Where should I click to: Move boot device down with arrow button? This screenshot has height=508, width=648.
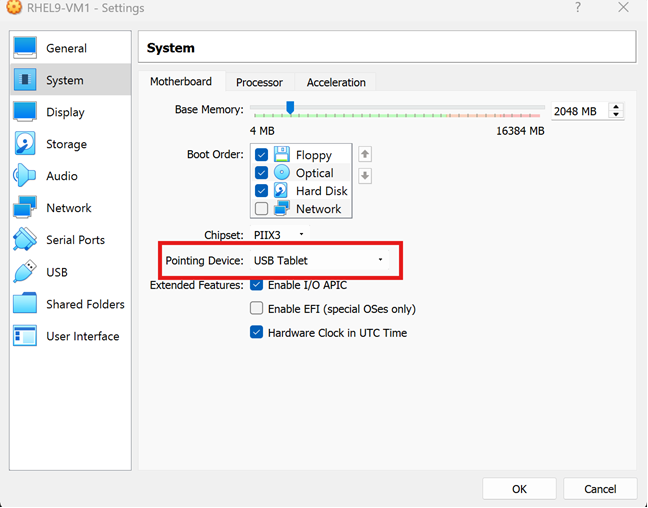pyautogui.click(x=364, y=176)
